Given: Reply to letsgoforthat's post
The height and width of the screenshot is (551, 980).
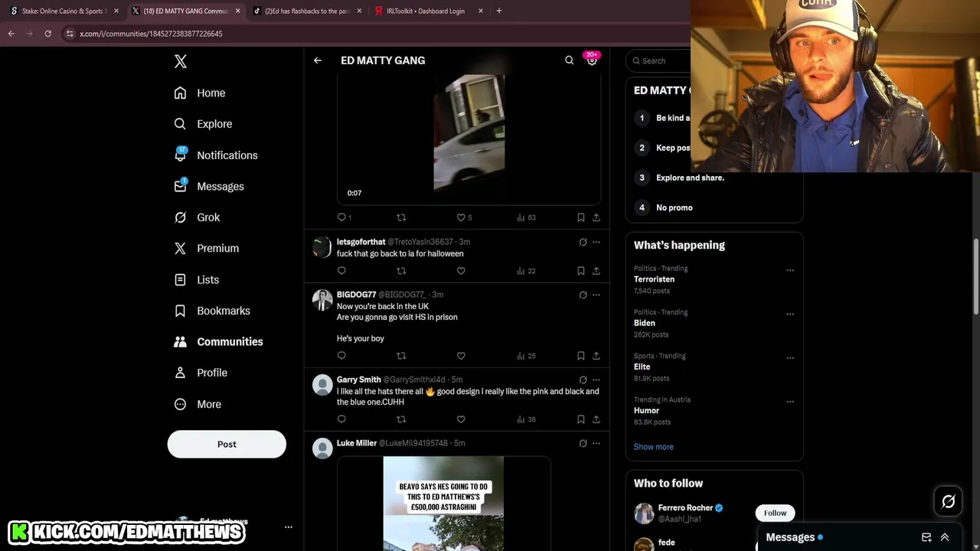Looking at the screenshot, I should click(341, 271).
